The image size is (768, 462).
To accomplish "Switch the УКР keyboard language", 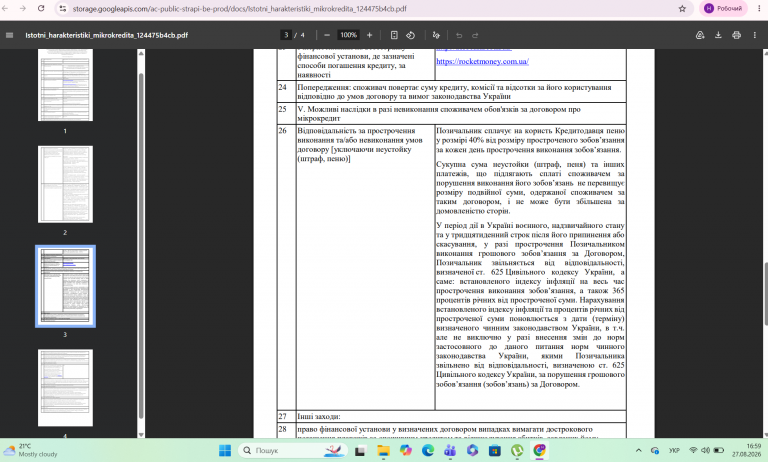I will click(x=674, y=450).
